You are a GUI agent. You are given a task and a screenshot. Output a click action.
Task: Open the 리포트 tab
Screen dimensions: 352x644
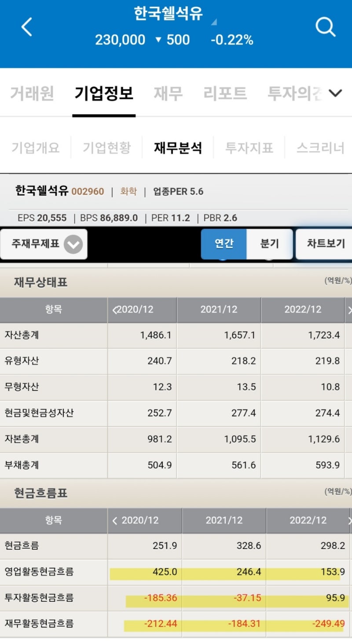224,93
